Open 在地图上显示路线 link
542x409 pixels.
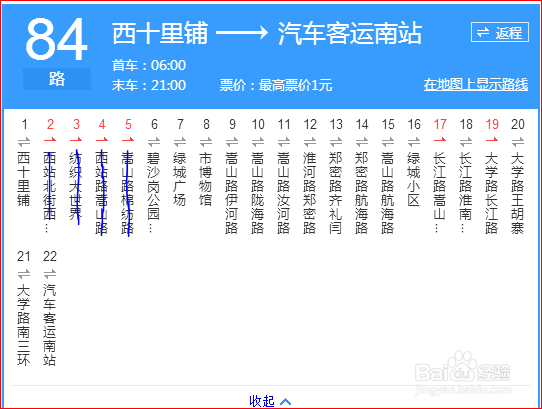click(476, 84)
